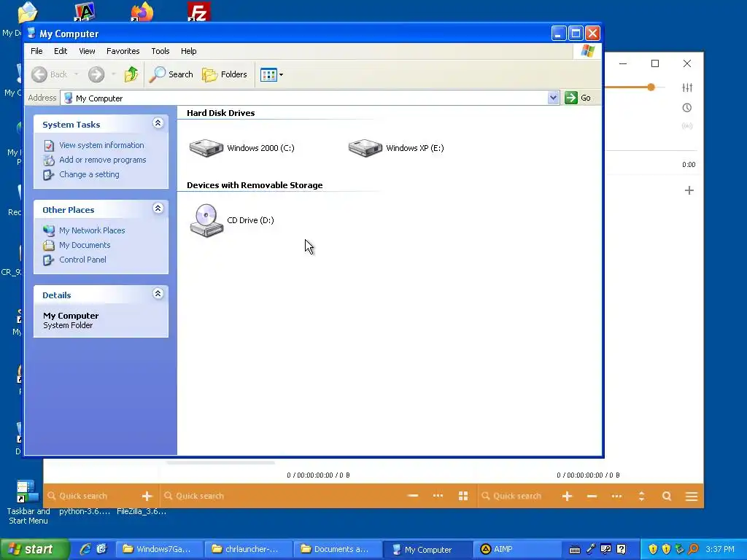The height and width of the screenshot is (560, 747).
Task: Click AIMP plus icon below time
Action: (689, 190)
